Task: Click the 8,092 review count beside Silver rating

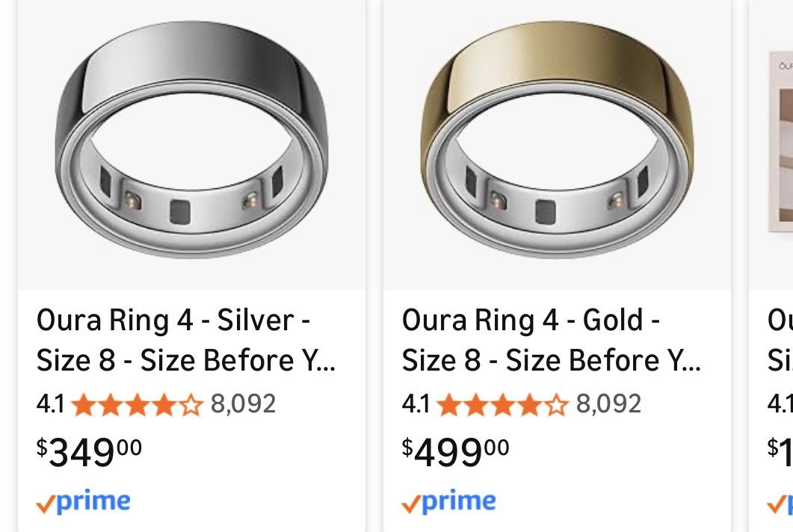Action: tap(244, 404)
